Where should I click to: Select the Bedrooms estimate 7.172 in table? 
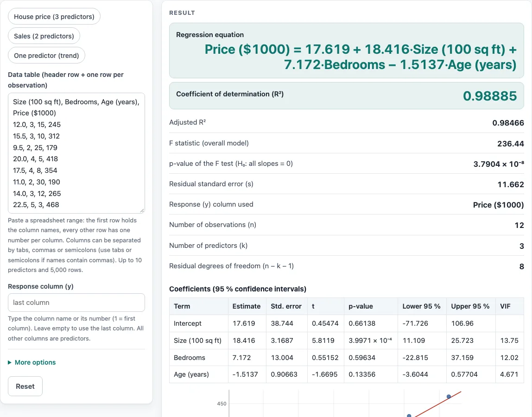[241, 358]
